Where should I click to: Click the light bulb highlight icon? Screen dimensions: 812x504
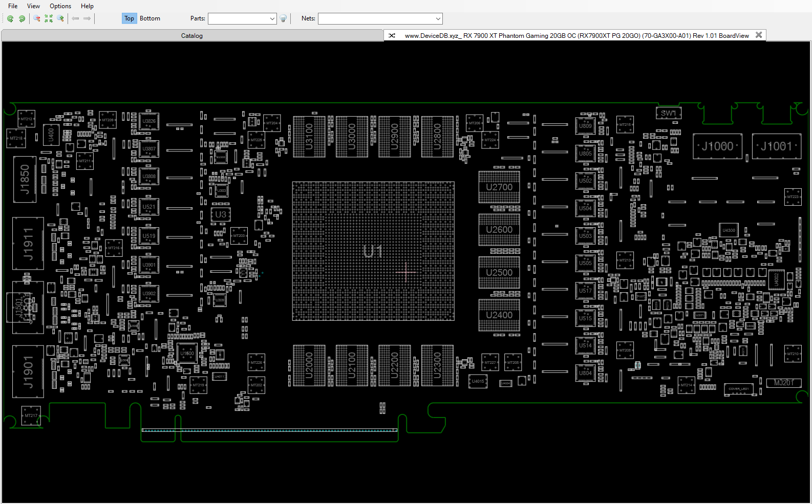[283, 18]
